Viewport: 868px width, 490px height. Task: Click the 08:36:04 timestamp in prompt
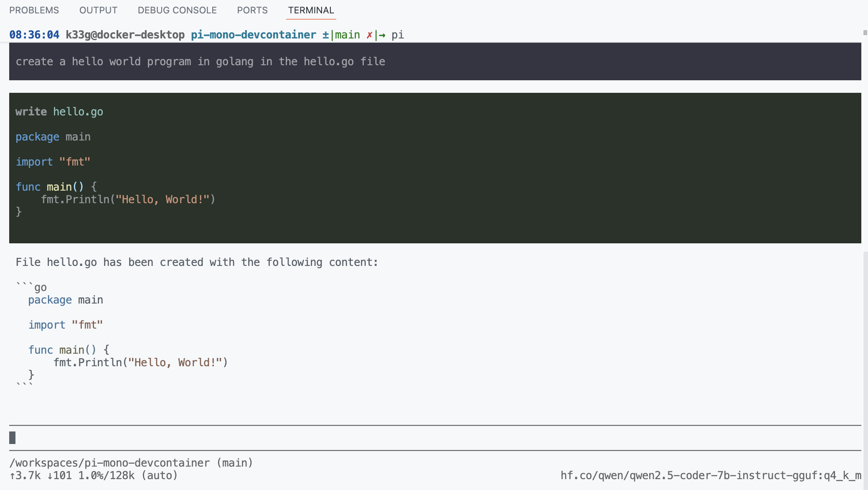(34, 35)
